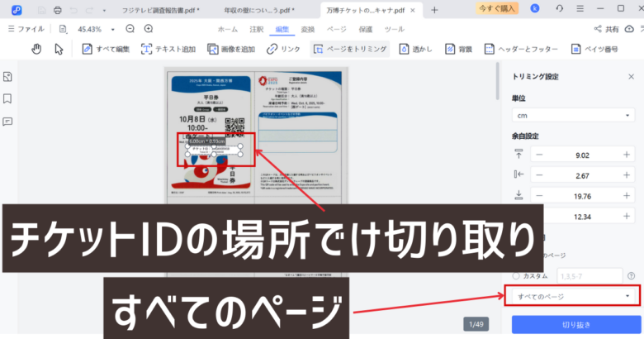Screen dimensions: 644x339
Task: Open the comments panel in left sidebar
Action: pos(8,121)
